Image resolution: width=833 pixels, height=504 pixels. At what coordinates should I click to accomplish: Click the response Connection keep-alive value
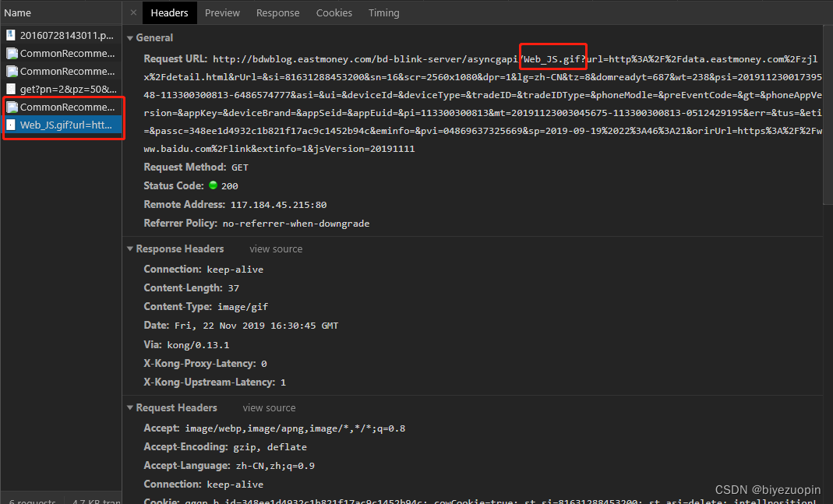click(x=235, y=270)
